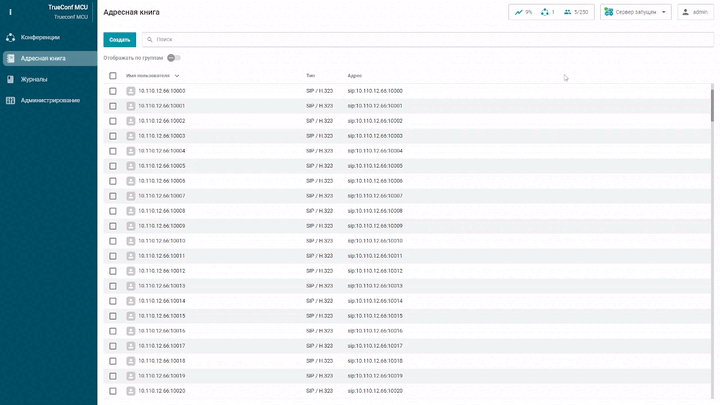The image size is (720, 405).
Task: Click the Администрирование grid icon
Action: (11, 100)
